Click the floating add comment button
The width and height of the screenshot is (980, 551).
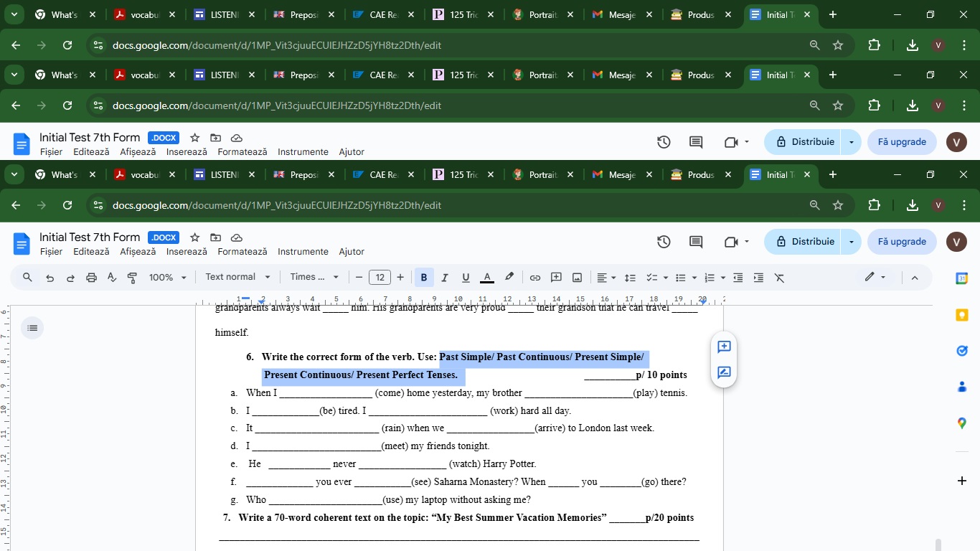[x=724, y=347]
